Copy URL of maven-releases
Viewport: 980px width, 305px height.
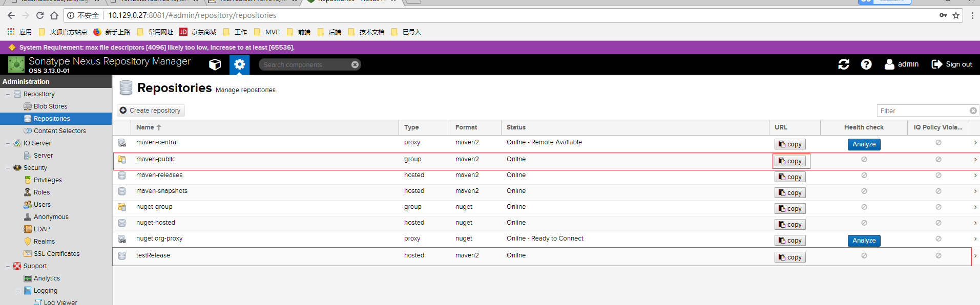pyautogui.click(x=790, y=177)
